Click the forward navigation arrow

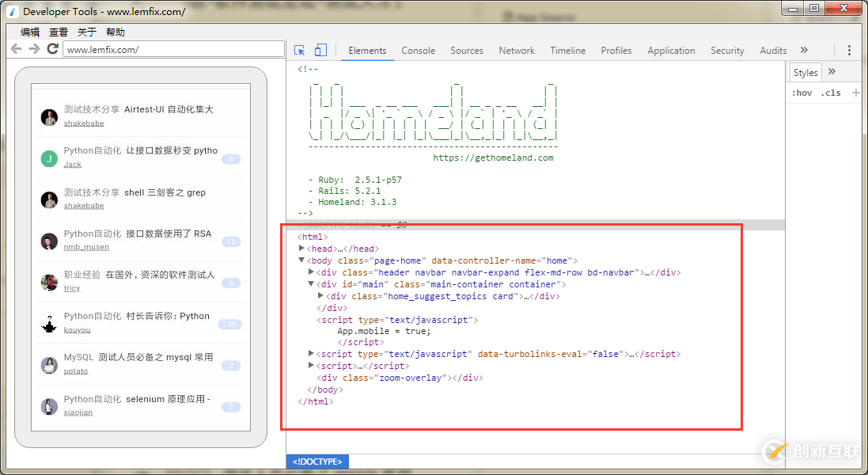coord(33,48)
